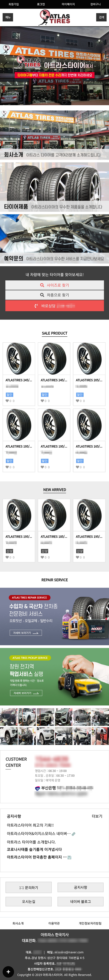This screenshot has height=980, width=109.
Task: Open first ATLASTIRES 245 sale tire thumbnail
Action: pyautogui.click(x=19, y=358)
